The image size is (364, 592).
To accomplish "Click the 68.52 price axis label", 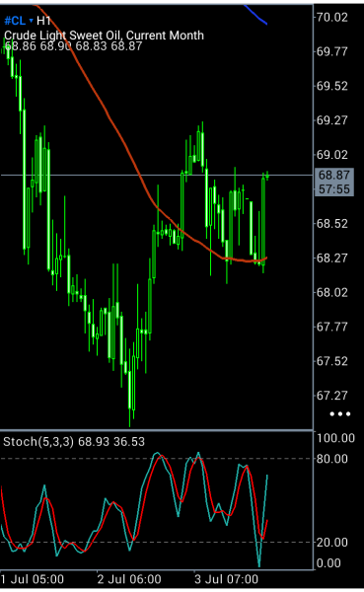I will click(x=331, y=224).
